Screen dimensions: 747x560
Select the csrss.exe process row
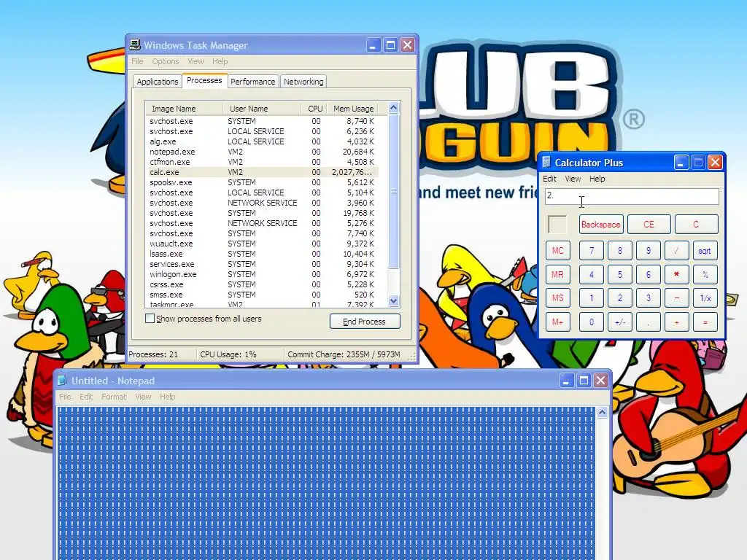click(x=262, y=285)
